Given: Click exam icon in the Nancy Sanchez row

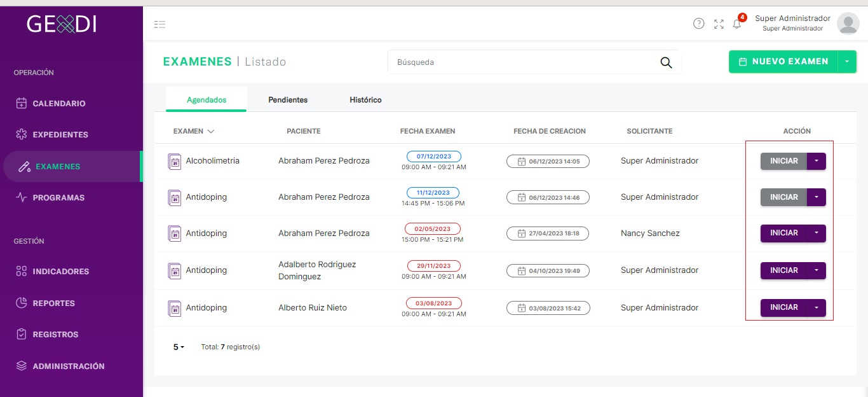Looking at the screenshot, I should pyautogui.click(x=174, y=233).
